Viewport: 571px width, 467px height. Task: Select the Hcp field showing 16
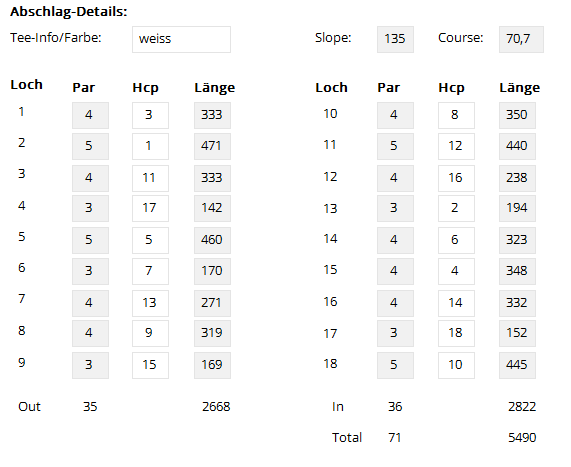tap(456, 178)
